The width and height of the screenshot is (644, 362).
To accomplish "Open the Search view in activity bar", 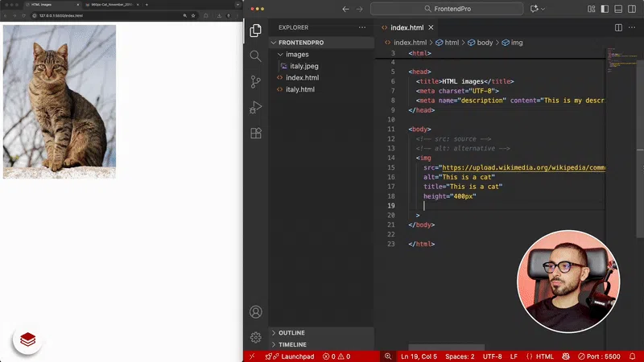I will (x=256, y=56).
